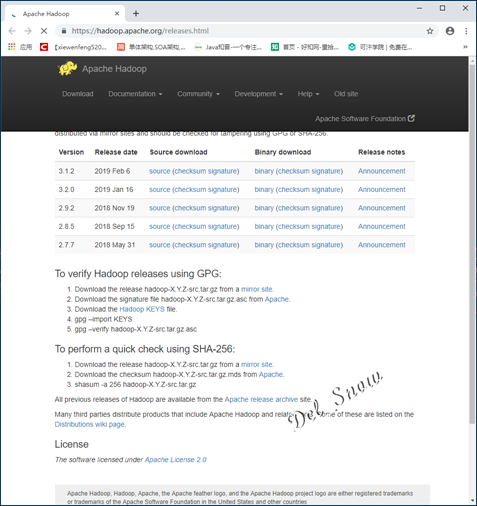Open the Distributions wiki page link

[x=90, y=424]
